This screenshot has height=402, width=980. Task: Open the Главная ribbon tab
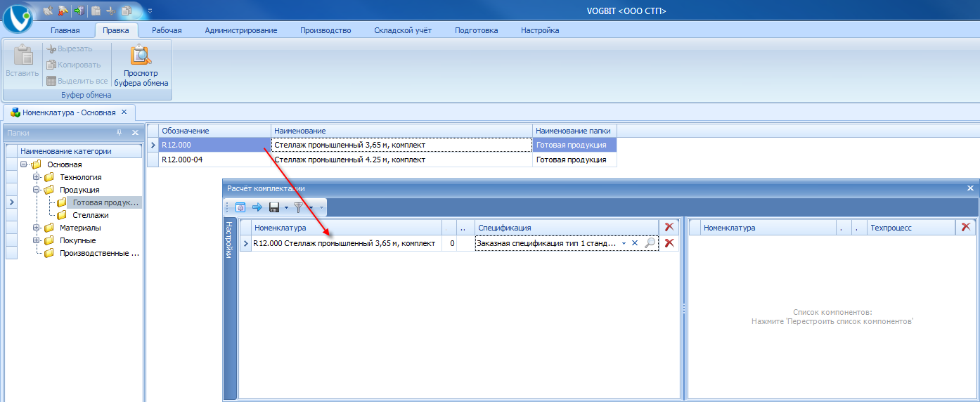tap(65, 30)
